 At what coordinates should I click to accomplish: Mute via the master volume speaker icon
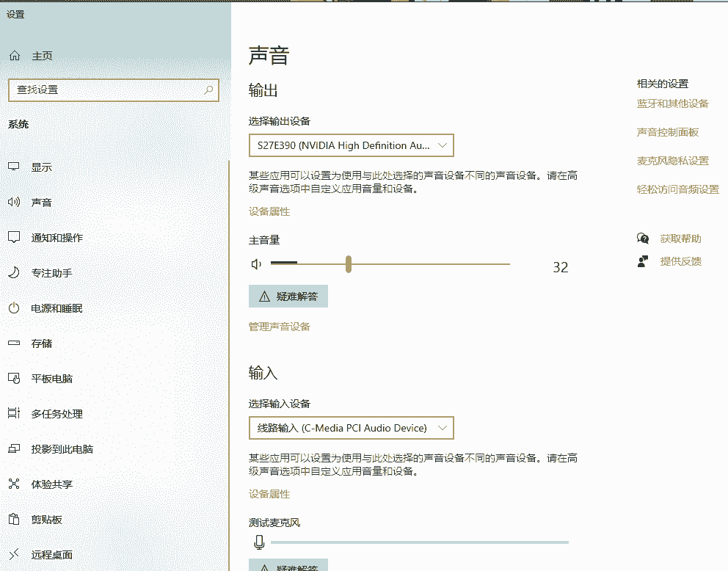[256, 264]
